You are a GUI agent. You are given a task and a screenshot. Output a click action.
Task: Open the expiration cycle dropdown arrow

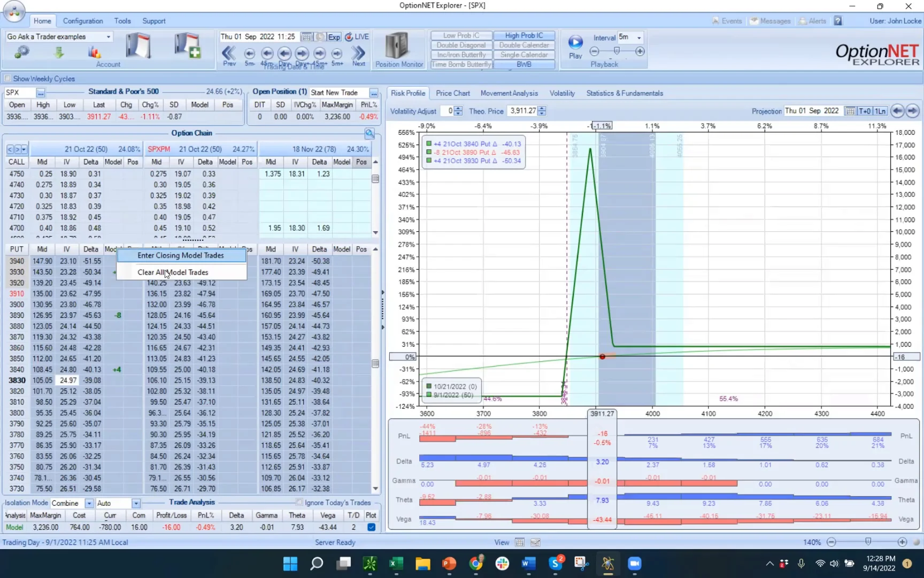[24, 149]
